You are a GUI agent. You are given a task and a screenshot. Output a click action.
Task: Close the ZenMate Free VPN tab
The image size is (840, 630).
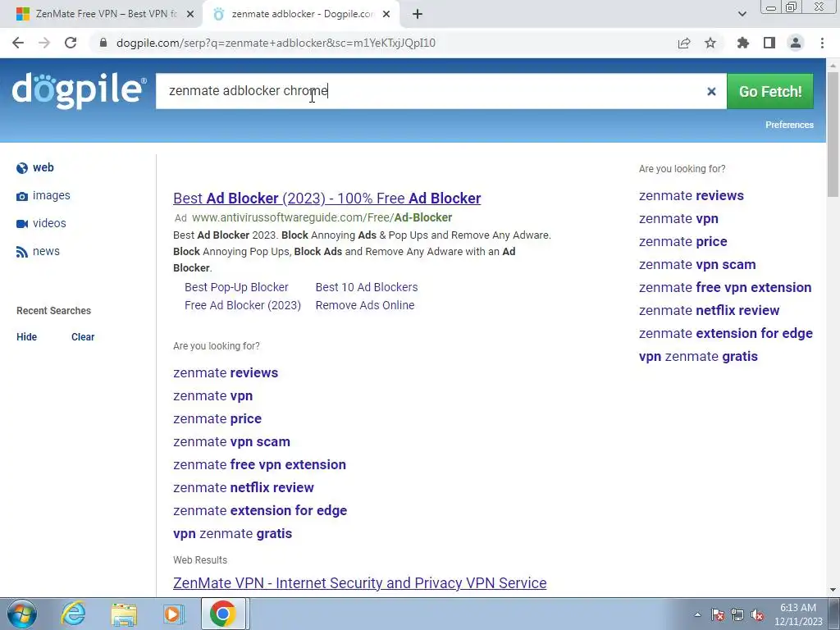[x=190, y=15]
